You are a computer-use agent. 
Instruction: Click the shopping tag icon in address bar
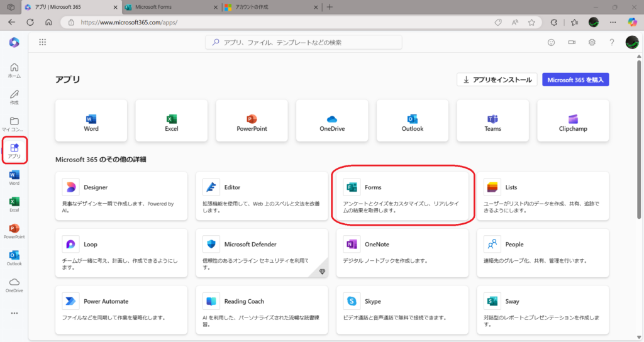[x=498, y=23]
